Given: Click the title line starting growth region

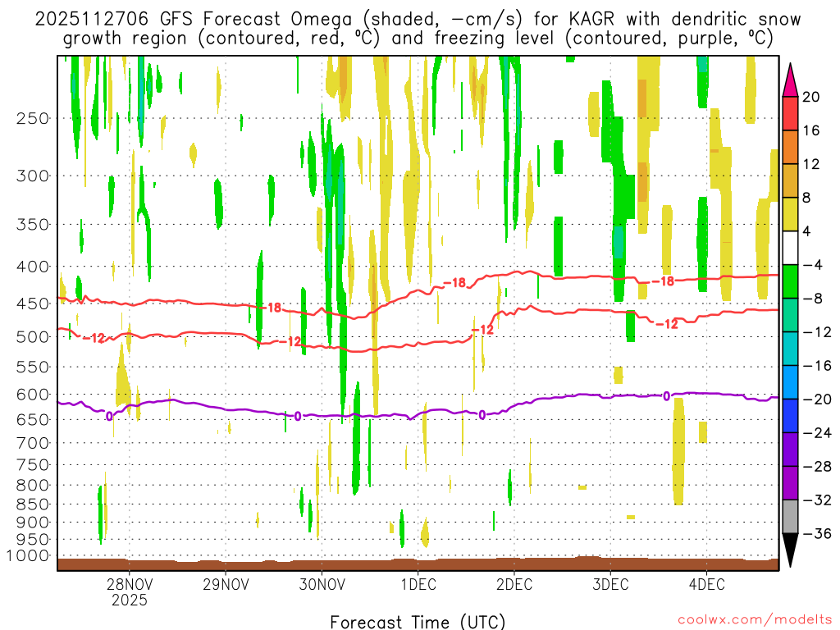Looking at the screenshot, I should point(418,39).
